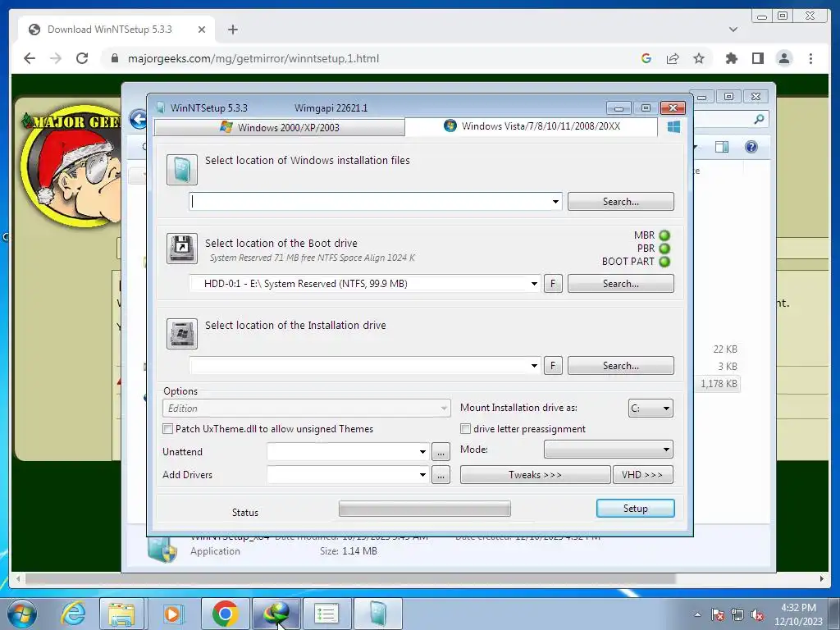
Task: Click the MBR green status light
Action: click(x=664, y=235)
